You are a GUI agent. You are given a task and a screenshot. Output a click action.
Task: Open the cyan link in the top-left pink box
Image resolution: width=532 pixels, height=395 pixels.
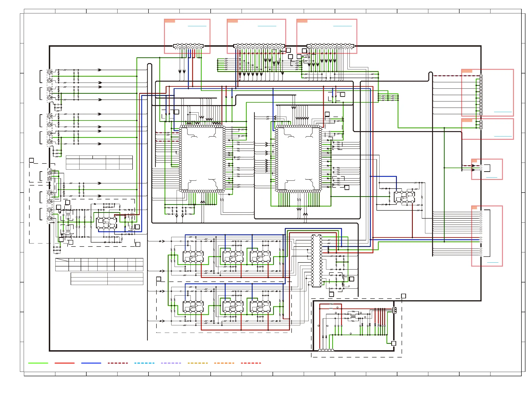pyautogui.click(x=197, y=26)
